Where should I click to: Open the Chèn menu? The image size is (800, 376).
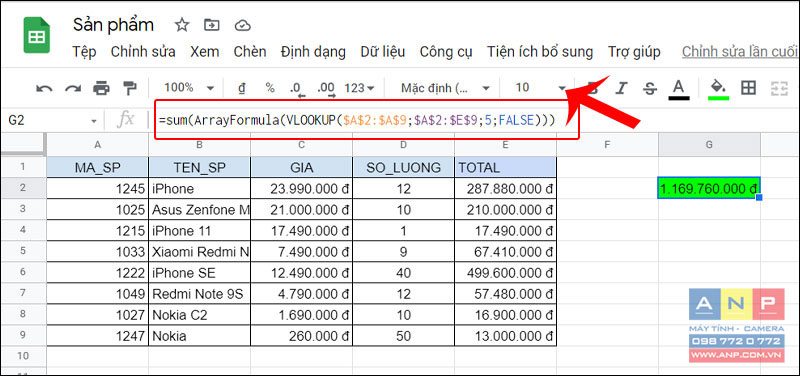250,52
